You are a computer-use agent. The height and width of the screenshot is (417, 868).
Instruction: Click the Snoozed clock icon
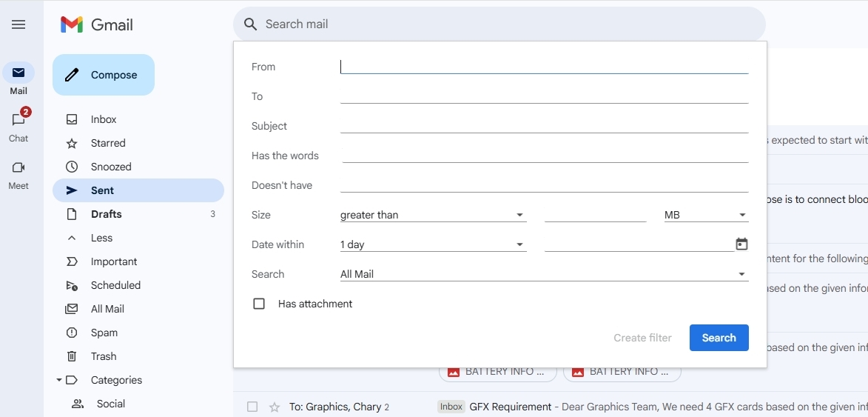pyautogui.click(x=72, y=167)
